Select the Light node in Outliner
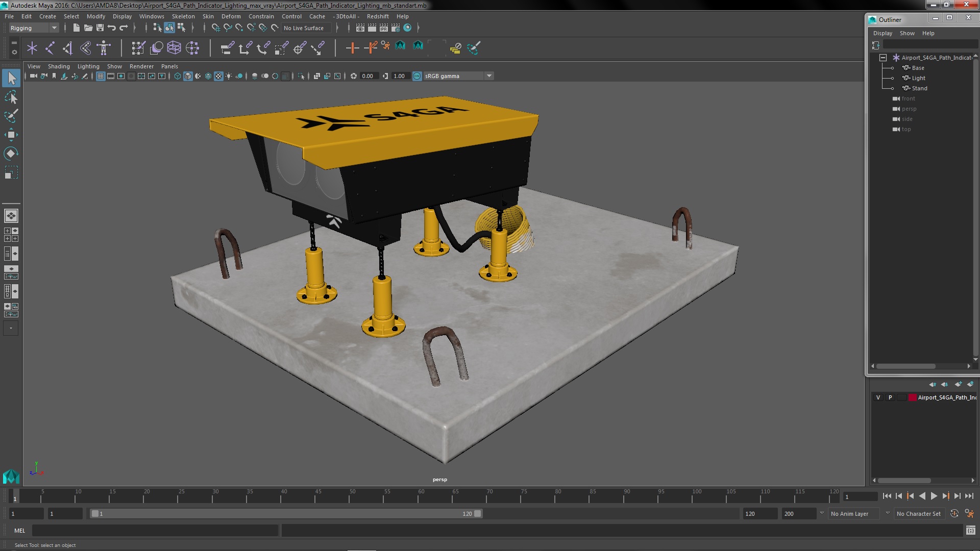The height and width of the screenshot is (551, 980). [x=918, y=78]
